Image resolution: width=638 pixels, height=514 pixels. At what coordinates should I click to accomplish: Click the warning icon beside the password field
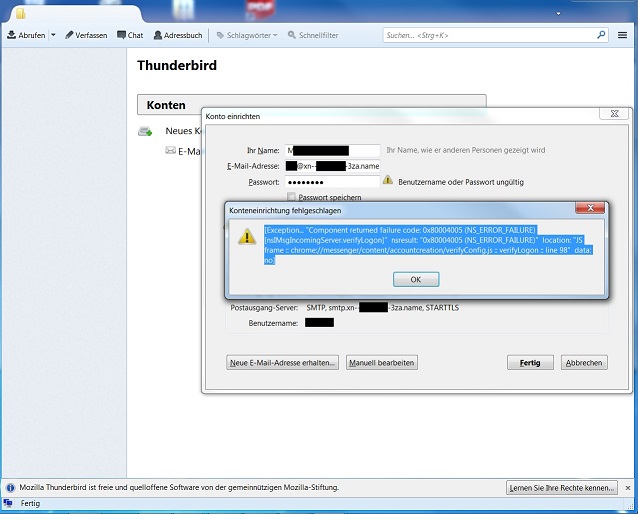[x=388, y=179]
